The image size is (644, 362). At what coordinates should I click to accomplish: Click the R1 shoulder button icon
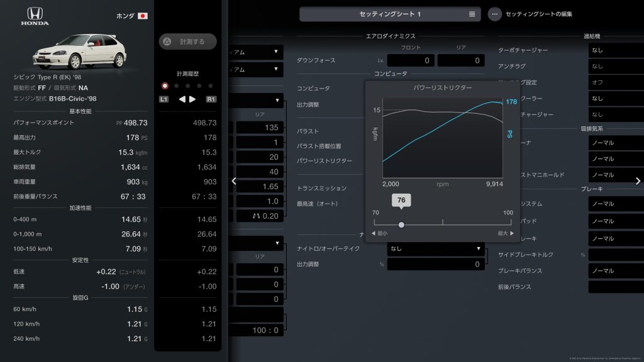[x=211, y=99]
